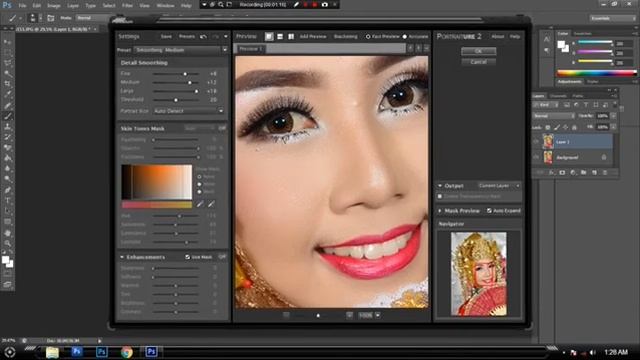This screenshot has width=640, height=360.
Task: Adjust Threshold slider handle
Action: 176,100
